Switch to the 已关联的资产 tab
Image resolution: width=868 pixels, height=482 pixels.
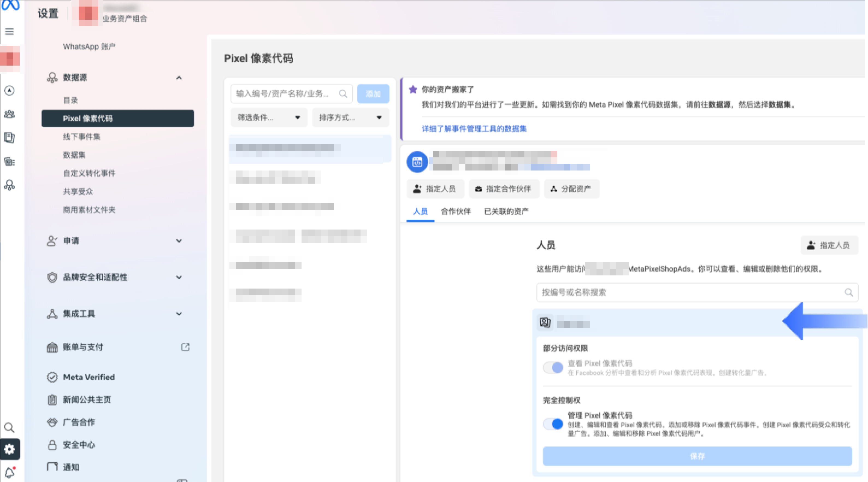click(x=506, y=211)
